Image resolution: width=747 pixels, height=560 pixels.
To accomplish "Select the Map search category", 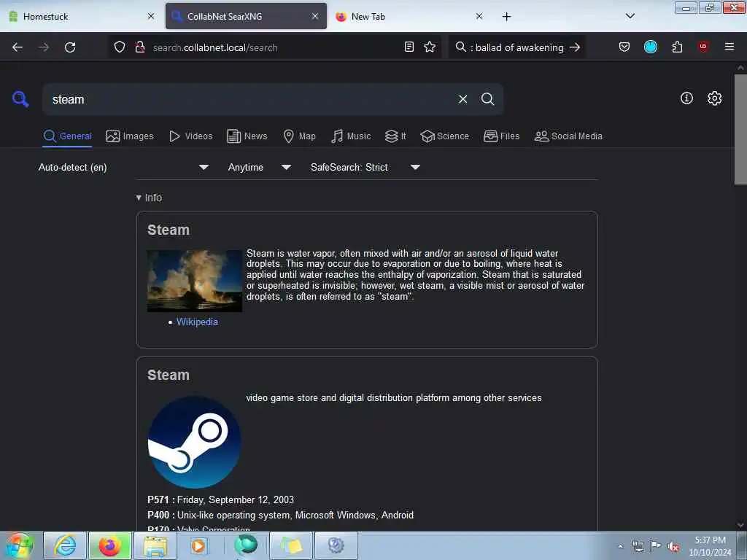I will tap(299, 136).
